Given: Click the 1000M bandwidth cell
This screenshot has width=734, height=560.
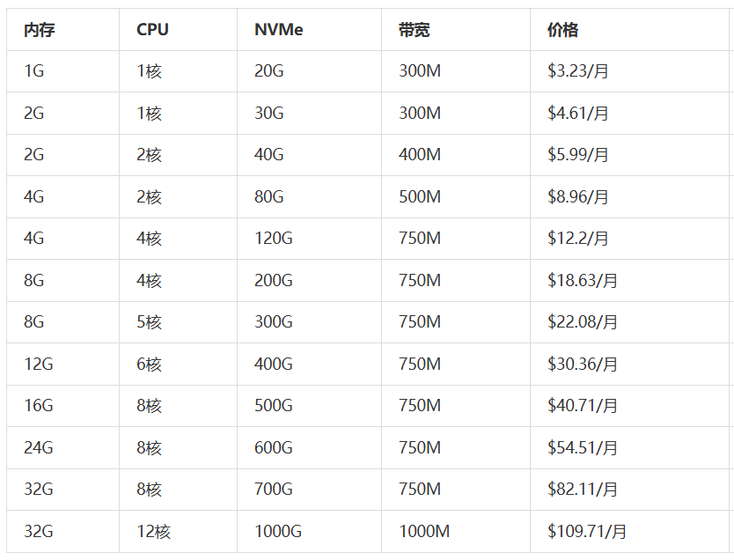Looking at the screenshot, I should [423, 532].
